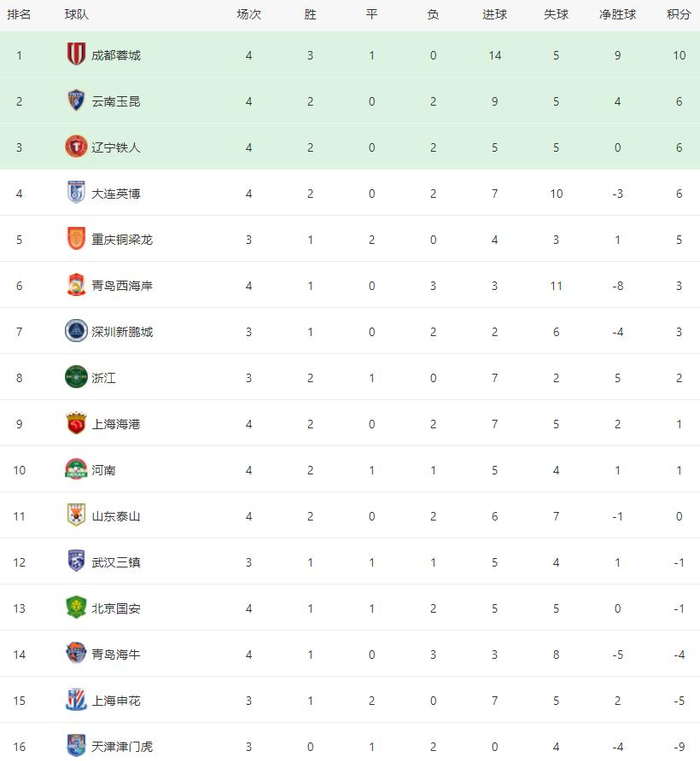This screenshot has width=700, height=761.
Task: Click the 排名 column header
Action: click(x=19, y=15)
